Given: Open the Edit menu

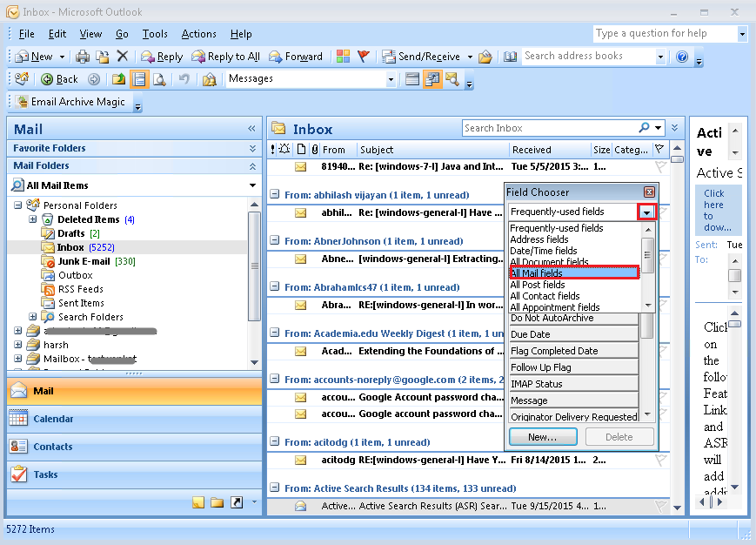Looking at the screenshot, I should point(57,34).
